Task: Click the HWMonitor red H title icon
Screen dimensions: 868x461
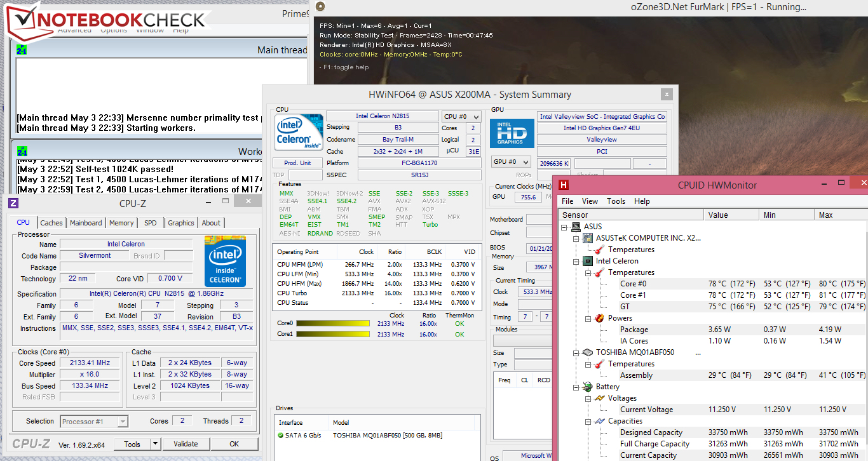Action: point(564,185)
